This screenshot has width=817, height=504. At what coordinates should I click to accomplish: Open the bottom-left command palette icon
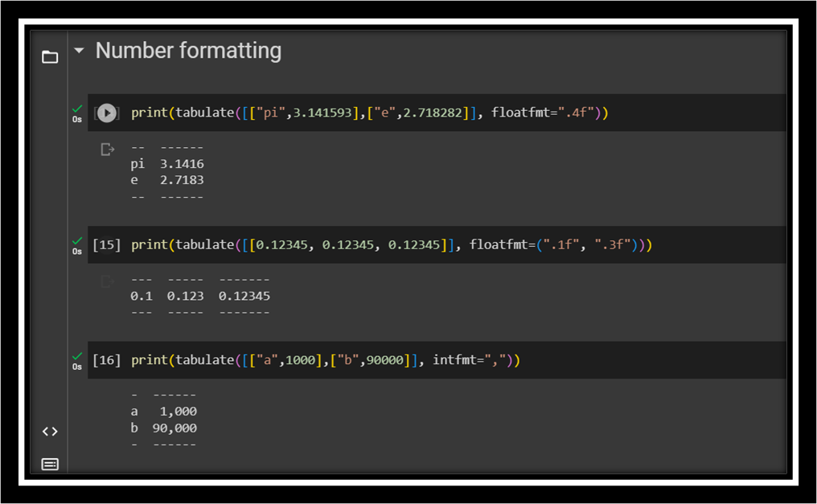50,464
